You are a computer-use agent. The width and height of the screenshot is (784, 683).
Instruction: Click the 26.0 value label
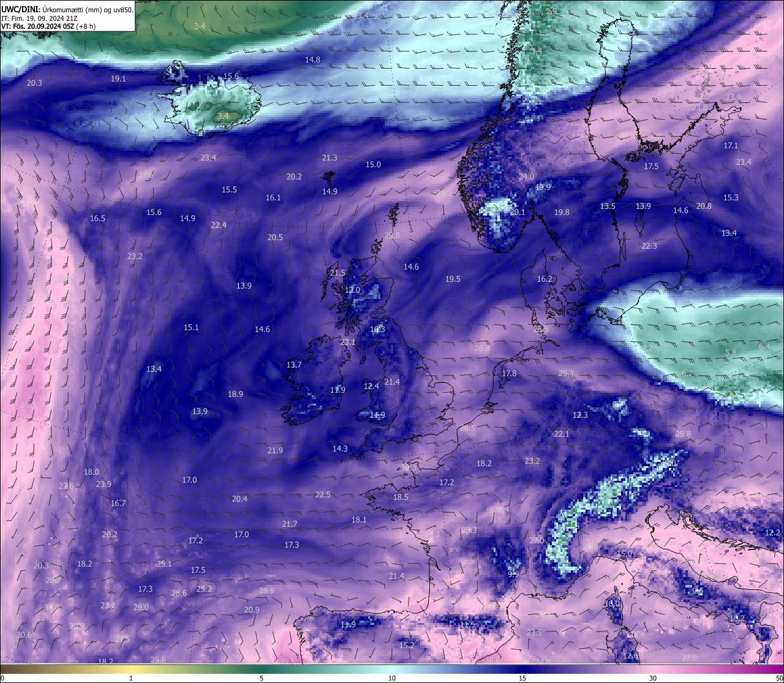coord(141,608)
